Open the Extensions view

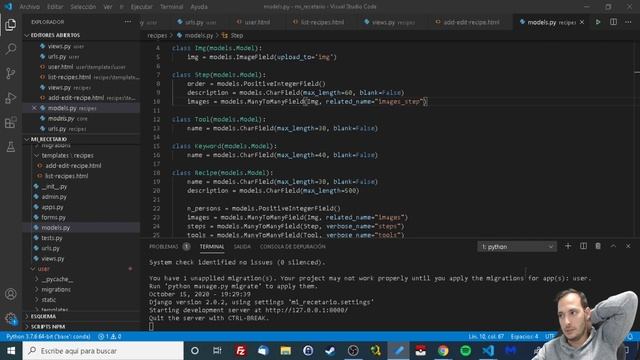[11, 122]
